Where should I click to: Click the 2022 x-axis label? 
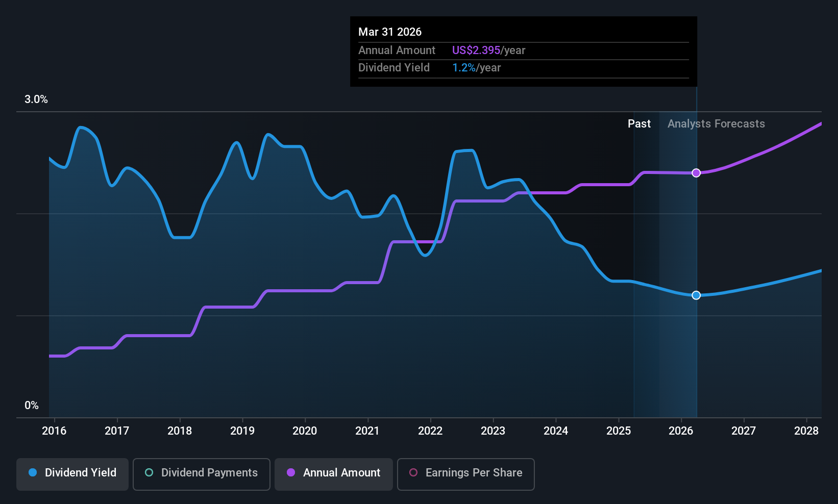click(x=430, y=431)
